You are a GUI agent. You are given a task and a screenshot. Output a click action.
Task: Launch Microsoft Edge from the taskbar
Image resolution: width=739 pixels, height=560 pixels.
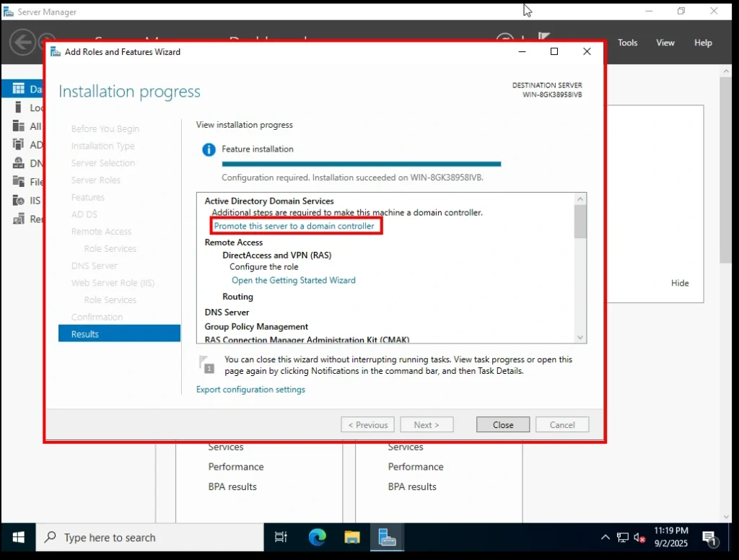click(x=317, y=537)
